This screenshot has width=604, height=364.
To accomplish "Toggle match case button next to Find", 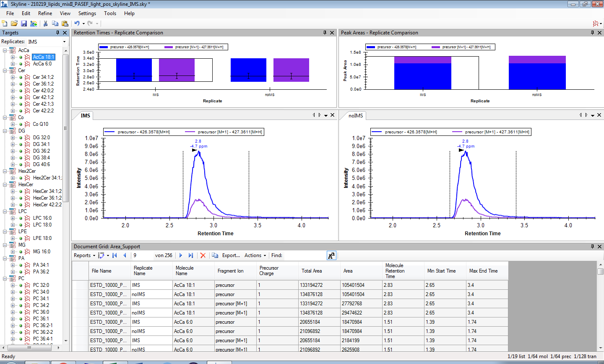I will 331,255.
